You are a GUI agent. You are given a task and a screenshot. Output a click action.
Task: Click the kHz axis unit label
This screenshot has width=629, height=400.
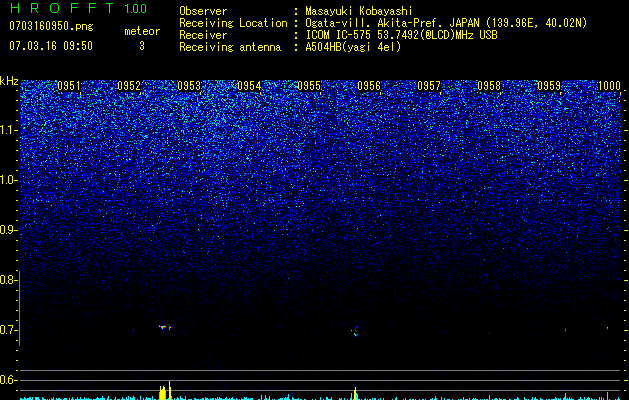9,81
